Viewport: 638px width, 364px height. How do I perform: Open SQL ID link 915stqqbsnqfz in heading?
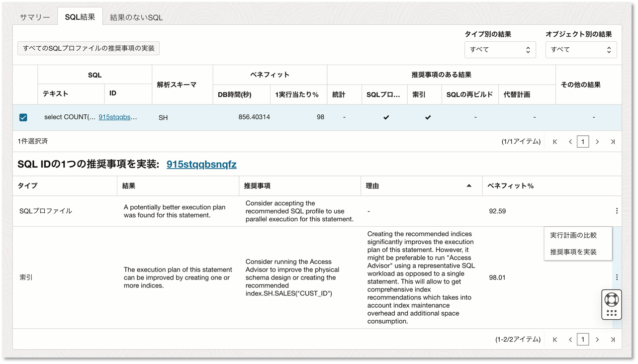coord(201,165)
